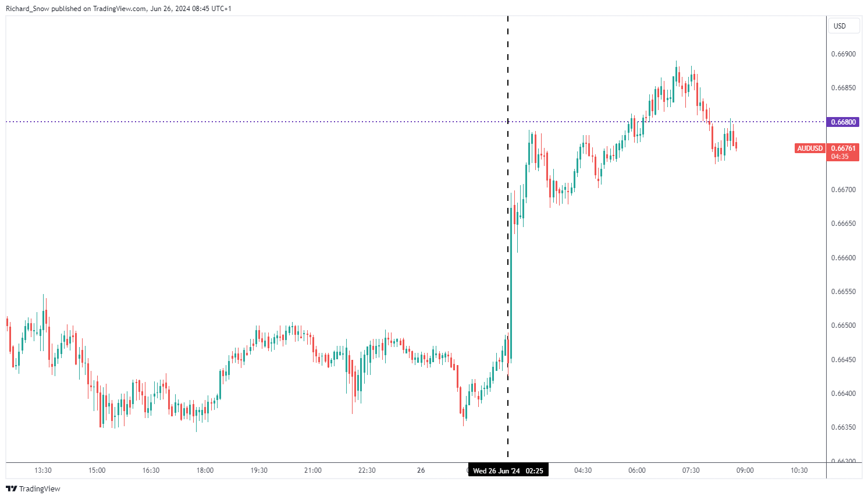868x499 pixels.
Task: Click the 09:00 time axis label
Action: click(x=745, y=470)
